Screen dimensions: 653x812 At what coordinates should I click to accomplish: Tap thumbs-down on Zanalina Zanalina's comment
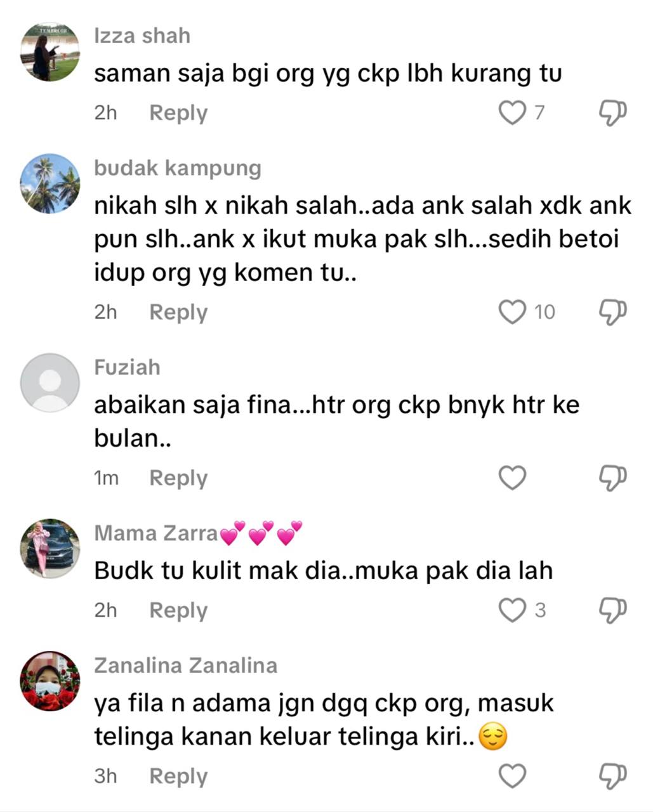pyautogui.click(x=613, y=776)
